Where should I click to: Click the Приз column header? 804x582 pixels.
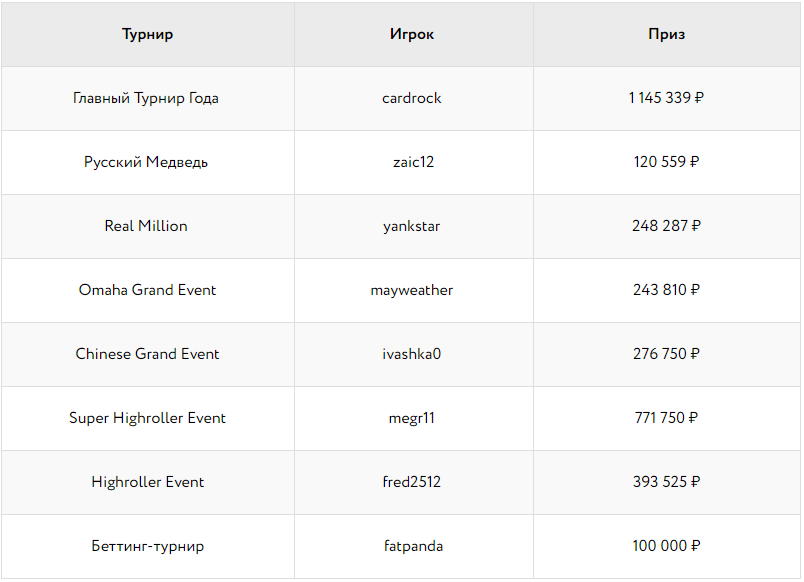666,34
